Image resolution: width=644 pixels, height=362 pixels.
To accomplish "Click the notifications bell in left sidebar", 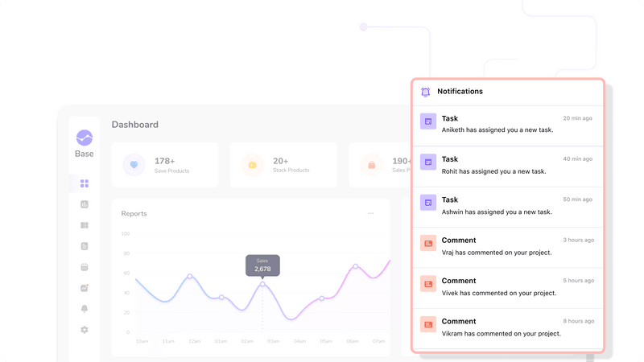I will click(85, 309).
